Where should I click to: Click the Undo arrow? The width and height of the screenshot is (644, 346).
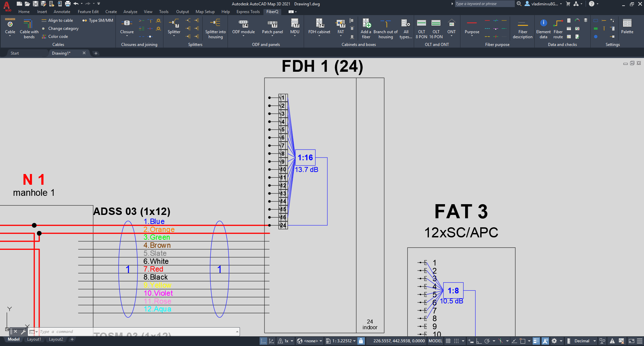76,4
